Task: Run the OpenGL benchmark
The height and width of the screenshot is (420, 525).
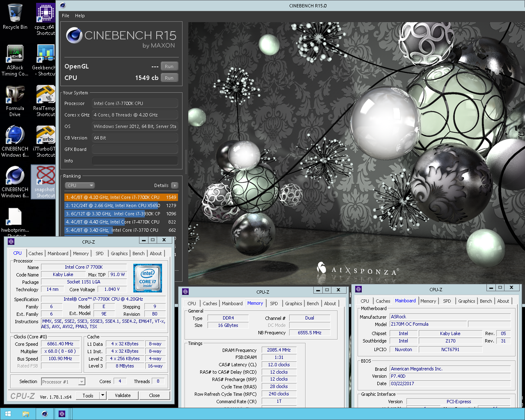Action: click(x=169, y=66)
